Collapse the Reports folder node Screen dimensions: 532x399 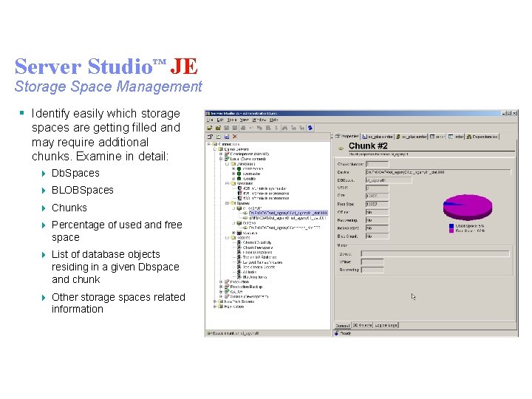pyautogui.click(x=228, y=237)
